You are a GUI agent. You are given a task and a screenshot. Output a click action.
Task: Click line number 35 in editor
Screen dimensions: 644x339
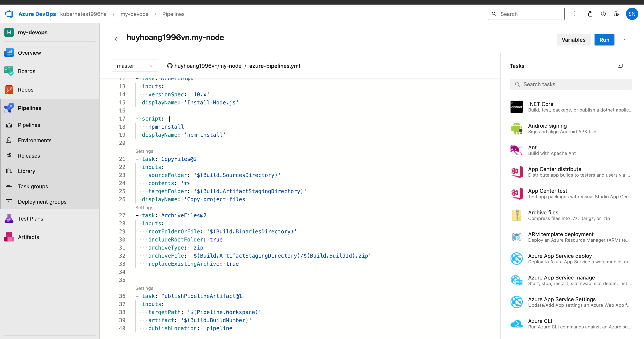pyautogui.click(x=122, y=280)
